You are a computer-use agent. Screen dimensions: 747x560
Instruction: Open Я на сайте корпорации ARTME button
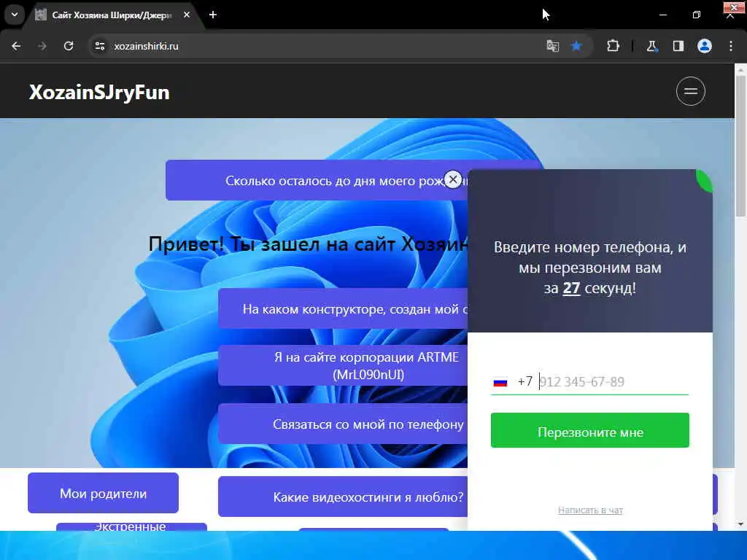(x=343, y=366)
